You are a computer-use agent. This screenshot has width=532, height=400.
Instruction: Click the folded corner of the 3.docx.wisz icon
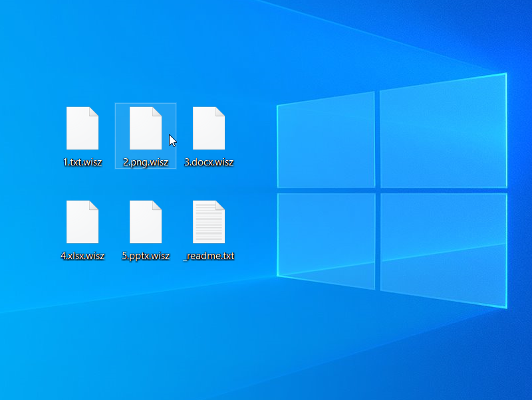(x=220, y=112)
